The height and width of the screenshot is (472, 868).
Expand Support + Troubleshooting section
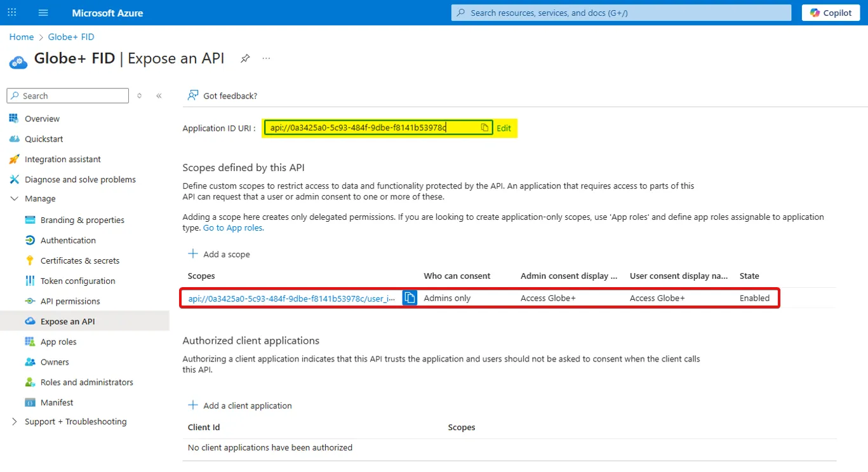click(15, 422)
